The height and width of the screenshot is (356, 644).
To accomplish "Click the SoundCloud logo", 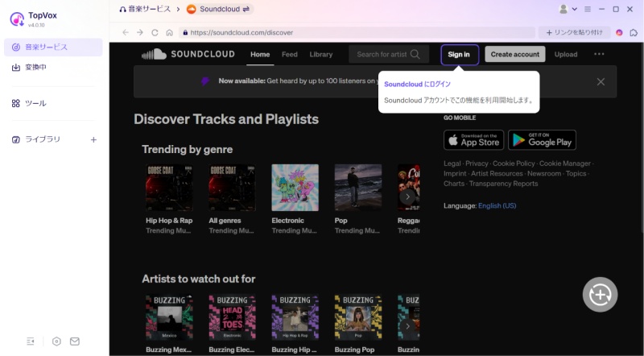I will (188, 54).
